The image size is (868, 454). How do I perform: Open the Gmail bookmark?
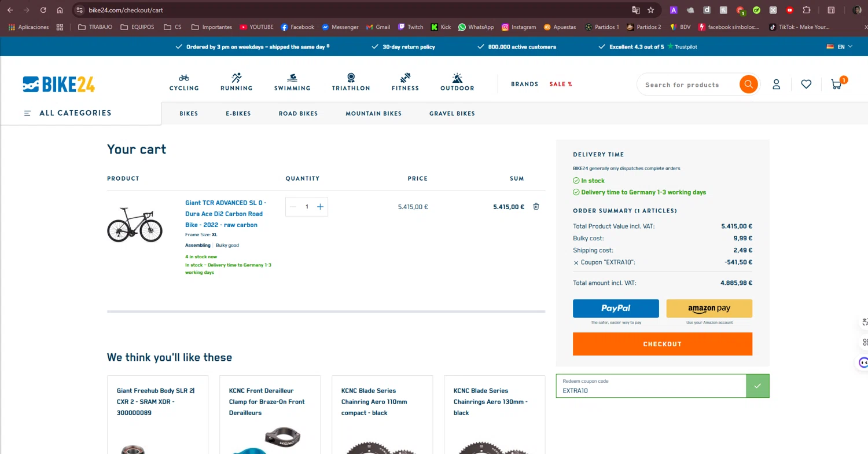point(378,27)
